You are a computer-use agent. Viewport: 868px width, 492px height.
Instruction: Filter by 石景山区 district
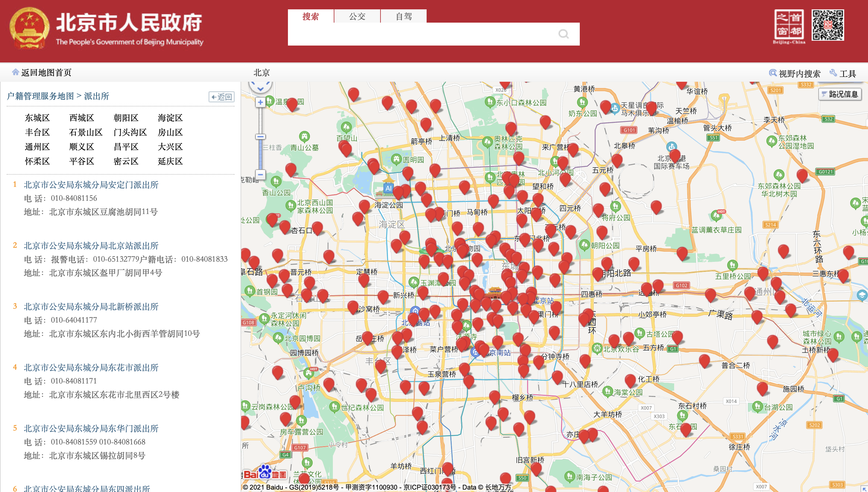point(86,132)
